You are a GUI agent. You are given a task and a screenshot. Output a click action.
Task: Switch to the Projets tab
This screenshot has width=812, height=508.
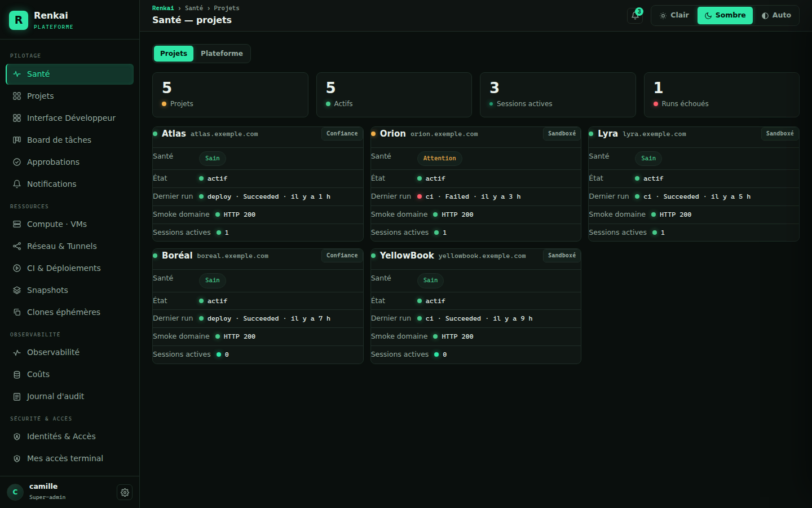coord(174,54)
